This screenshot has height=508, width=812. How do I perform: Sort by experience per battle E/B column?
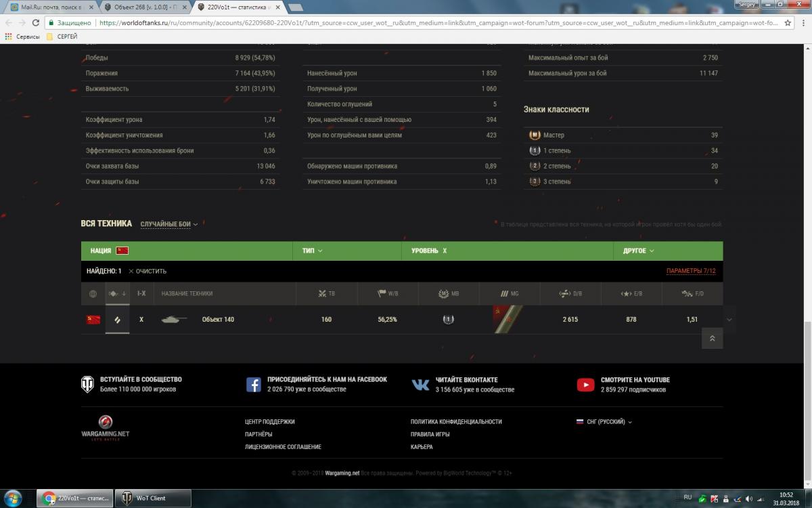pyautogui.click(x=631, y=293)
